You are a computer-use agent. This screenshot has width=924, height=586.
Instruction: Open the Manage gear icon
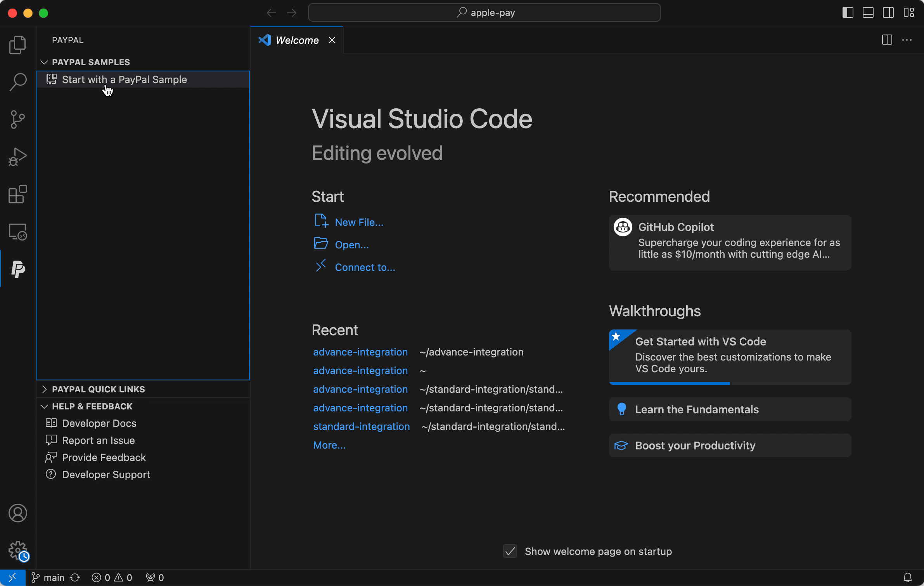pyautogui.click(x=17, y=550)
